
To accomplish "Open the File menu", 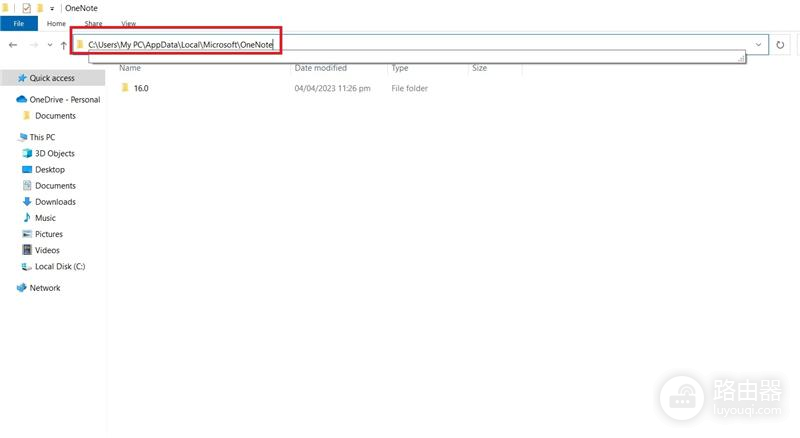I will pos(19,23).
